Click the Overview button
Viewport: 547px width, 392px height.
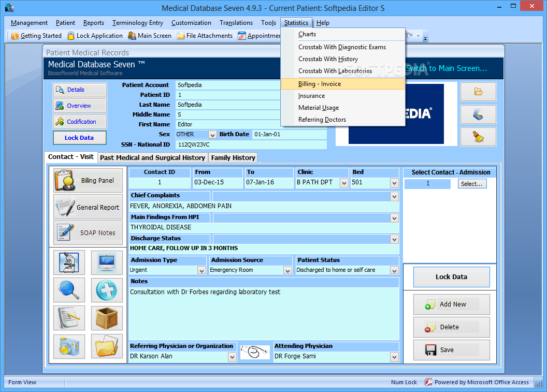80,106
